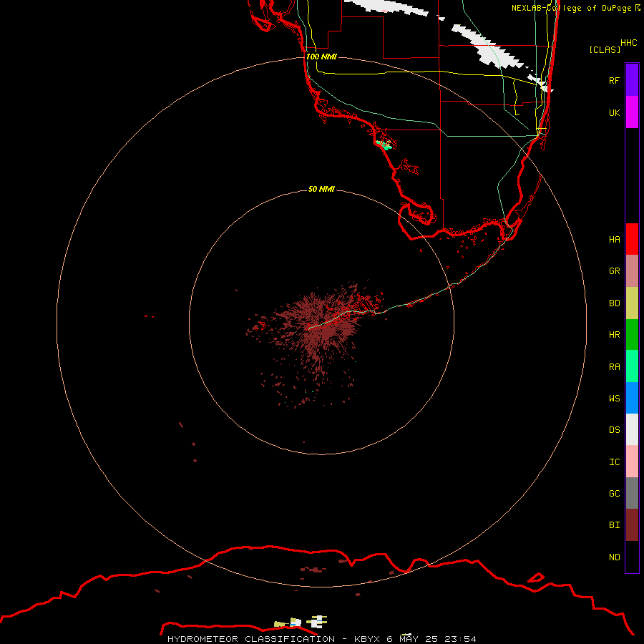The image size is (644, 644).
Task: Click the RF purple legend swatch
Action: (632, 80)
